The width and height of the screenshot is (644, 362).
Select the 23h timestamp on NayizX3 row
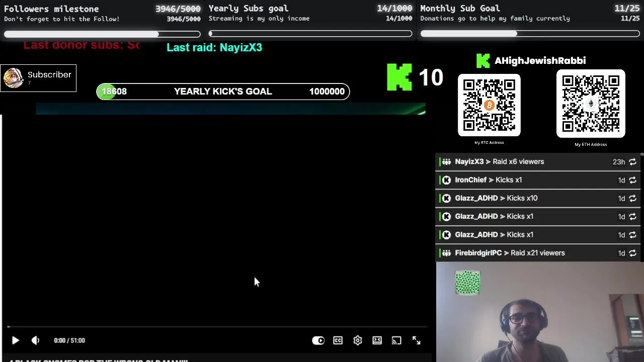(x=618, y=162)
